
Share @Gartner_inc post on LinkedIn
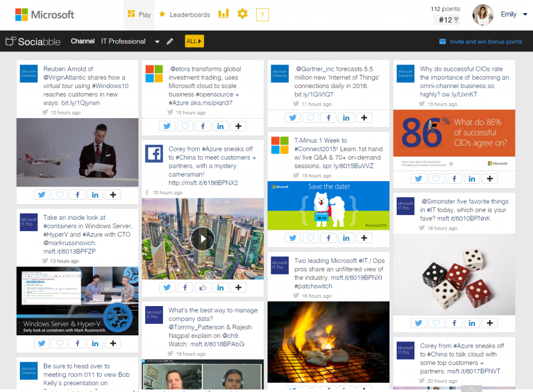[x=346, y=118]
